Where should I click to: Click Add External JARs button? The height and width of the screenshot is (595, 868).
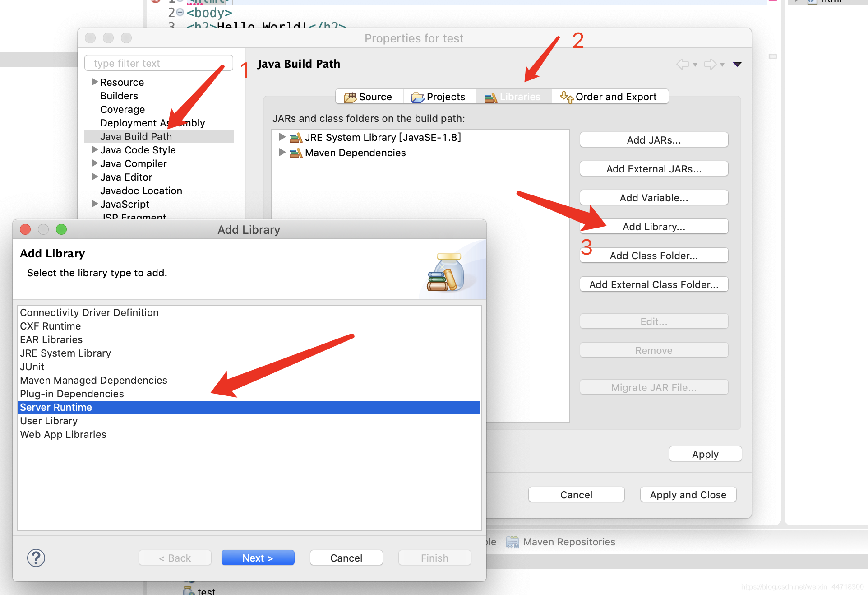(653, 169)
